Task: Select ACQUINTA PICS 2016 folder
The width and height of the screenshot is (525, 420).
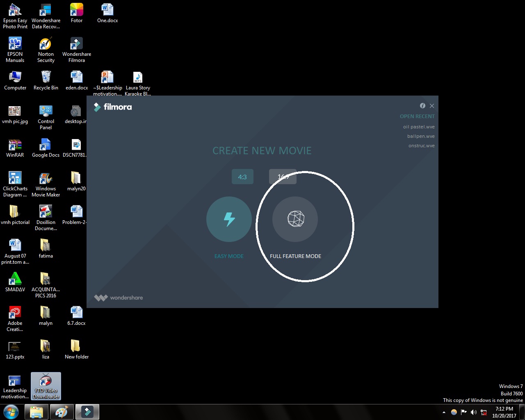Action: [x=46, y=285]
